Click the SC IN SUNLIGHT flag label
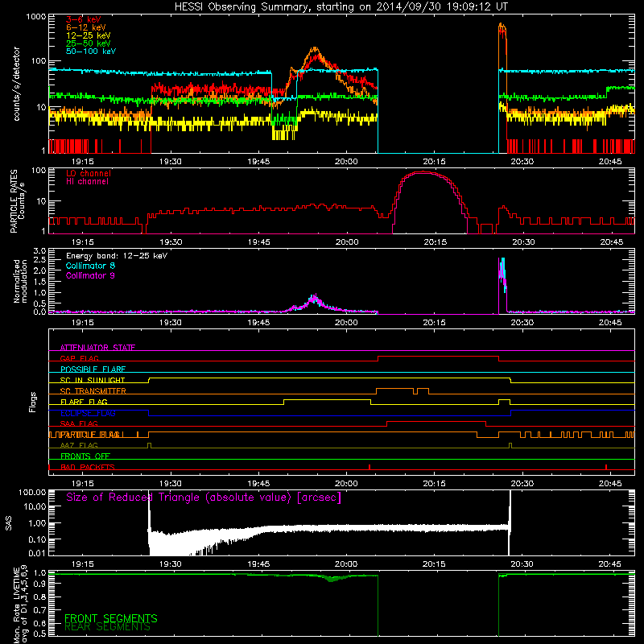The width and height of the screenshot is (644, 644). (93, 380)
